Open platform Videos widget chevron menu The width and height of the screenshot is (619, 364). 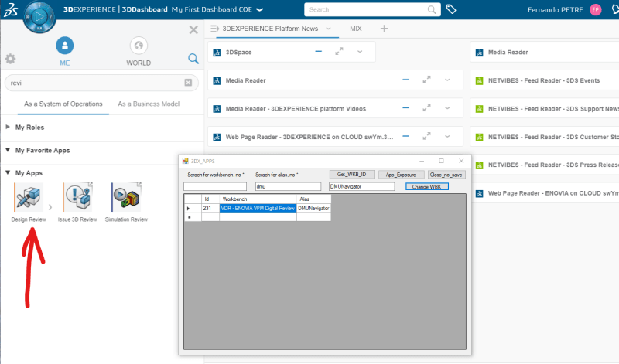point(447,107)
